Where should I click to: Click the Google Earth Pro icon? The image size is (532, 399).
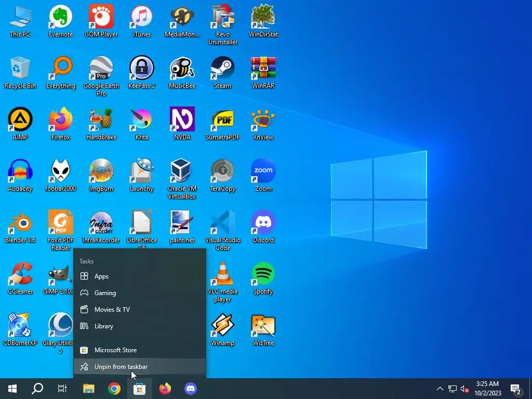[101, 76]
